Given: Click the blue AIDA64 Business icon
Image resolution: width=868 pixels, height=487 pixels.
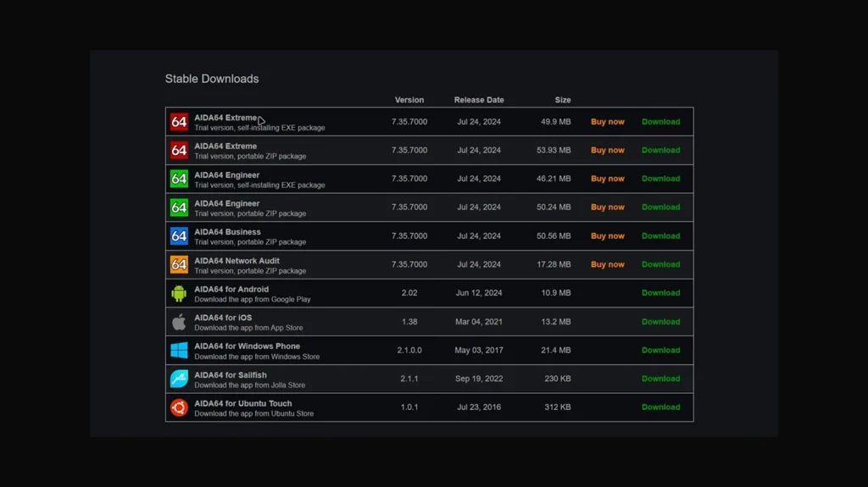Looking at the screenshot, I should click(179, 236).
